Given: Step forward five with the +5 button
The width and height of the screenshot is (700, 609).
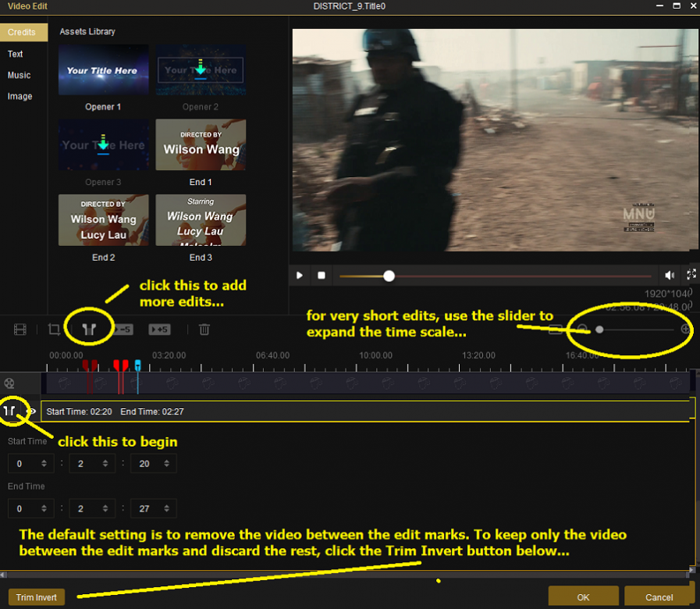Looking at the screenshot, I should pyautogui.click(x=159, y=329).
